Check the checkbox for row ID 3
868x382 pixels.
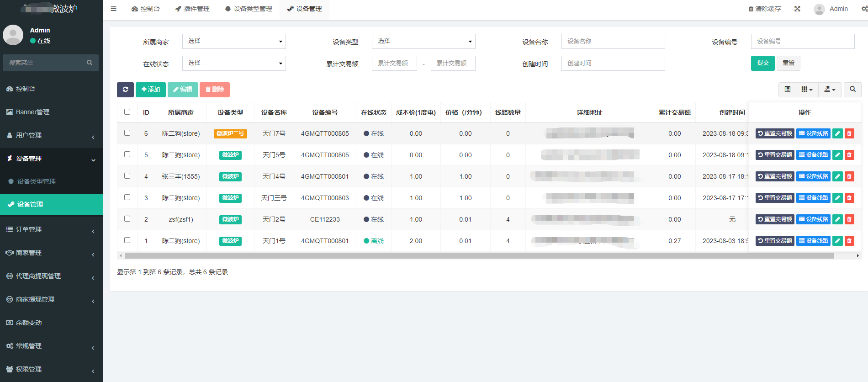click(127, 197)
